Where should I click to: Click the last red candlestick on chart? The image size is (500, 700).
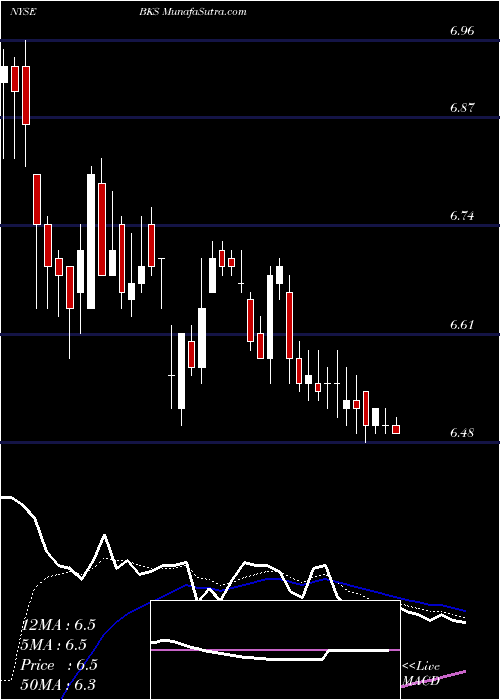pyautogui.click(x=396, y=429)
